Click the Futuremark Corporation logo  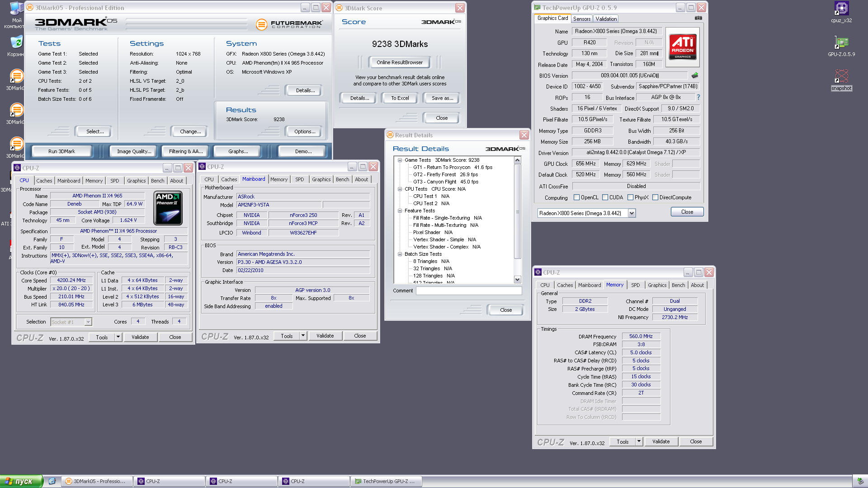coord(289,24)
